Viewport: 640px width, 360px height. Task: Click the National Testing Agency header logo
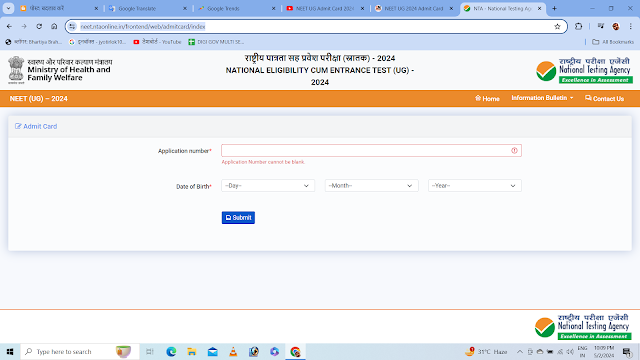(584, 70)
